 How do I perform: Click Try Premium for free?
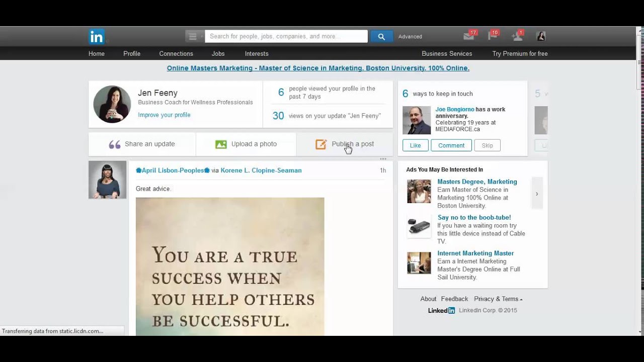pos(520,53)
